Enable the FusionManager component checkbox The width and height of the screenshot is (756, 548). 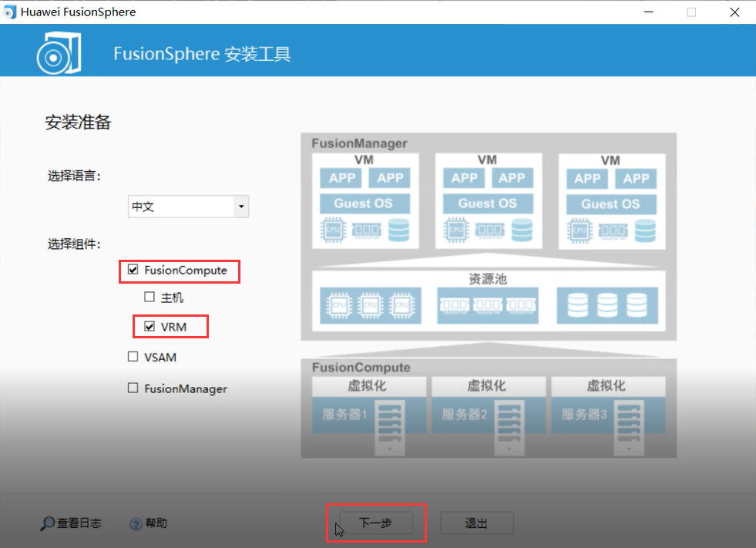point(133,388)
